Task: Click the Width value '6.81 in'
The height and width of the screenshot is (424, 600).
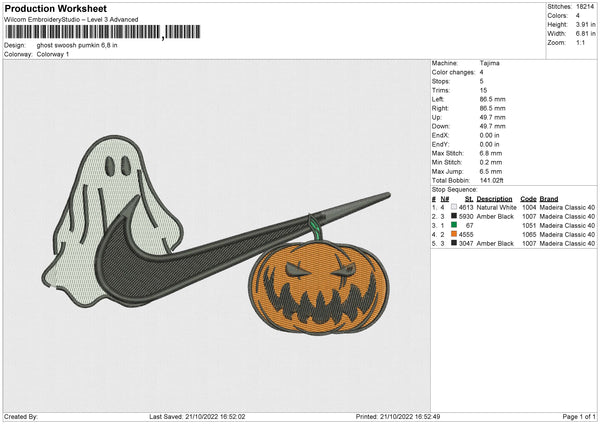Action: pyautogui.click(x=585, y=34)
